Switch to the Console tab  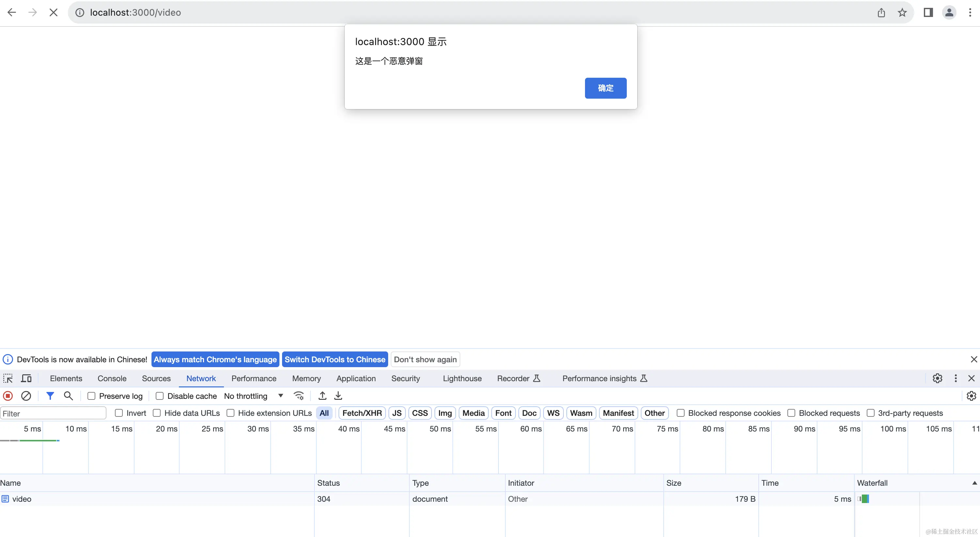tap(112, 378)
